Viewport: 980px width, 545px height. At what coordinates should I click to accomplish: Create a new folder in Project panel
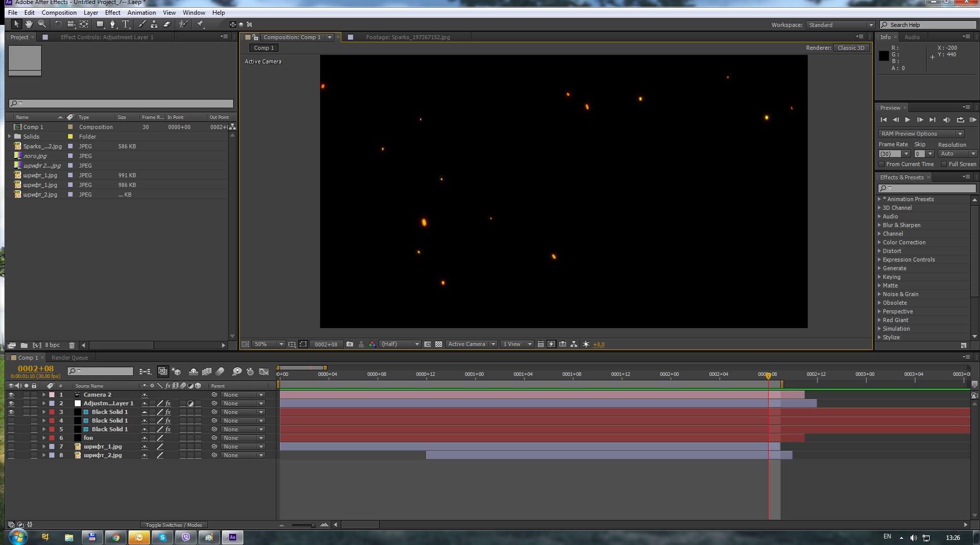24,345
